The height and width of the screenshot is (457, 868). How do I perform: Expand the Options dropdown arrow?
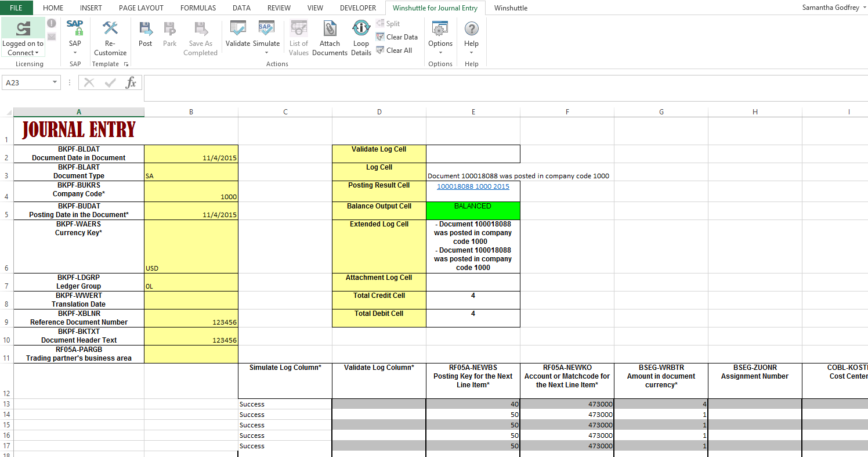(x=440, y=53)
